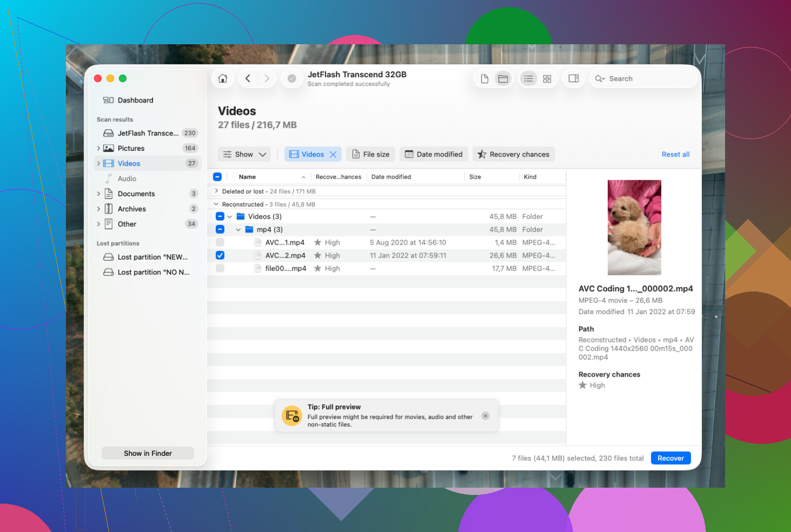Remove the Videos filter chip
This screenshot has width=791, height=532.
(x=333, y=155)
